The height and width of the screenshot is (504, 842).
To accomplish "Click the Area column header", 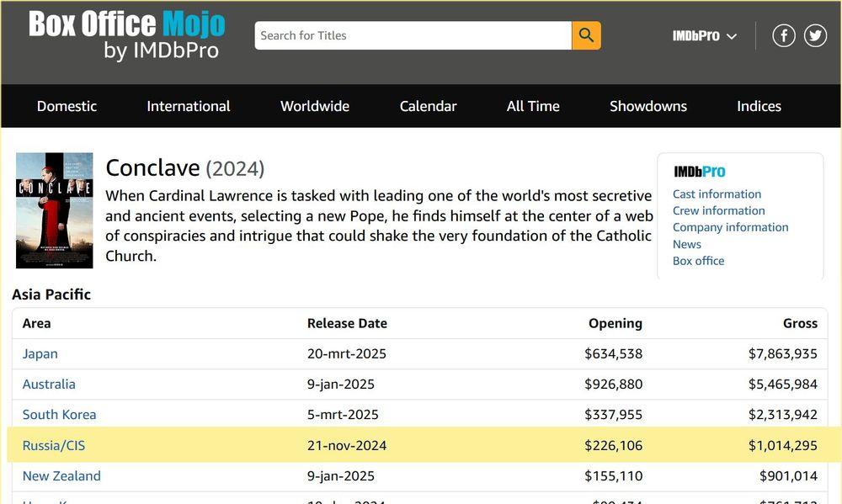I will pyautogui.click(x=36, y=324).
